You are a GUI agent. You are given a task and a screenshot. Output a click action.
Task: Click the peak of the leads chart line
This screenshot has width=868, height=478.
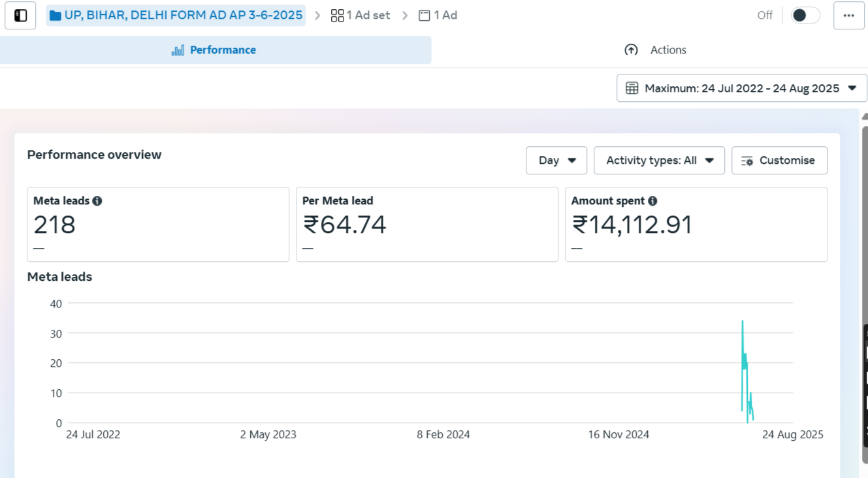point(742,321)
